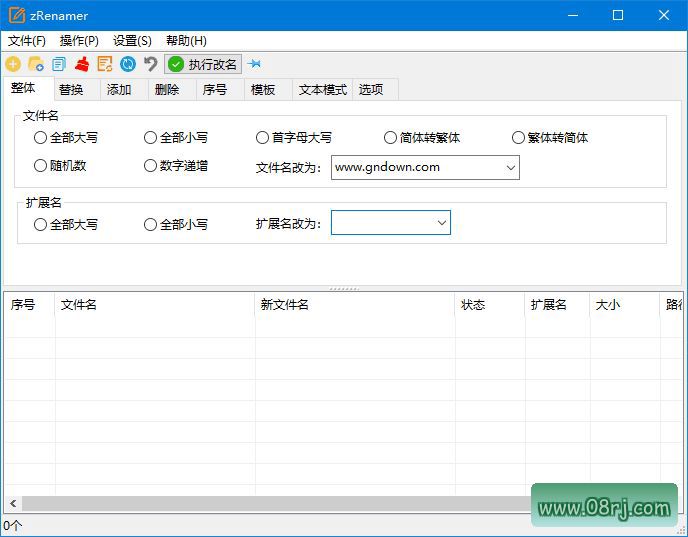Click the undo arrow icon
Viewport: 688px width, 537px height.
tap(150, 64)
